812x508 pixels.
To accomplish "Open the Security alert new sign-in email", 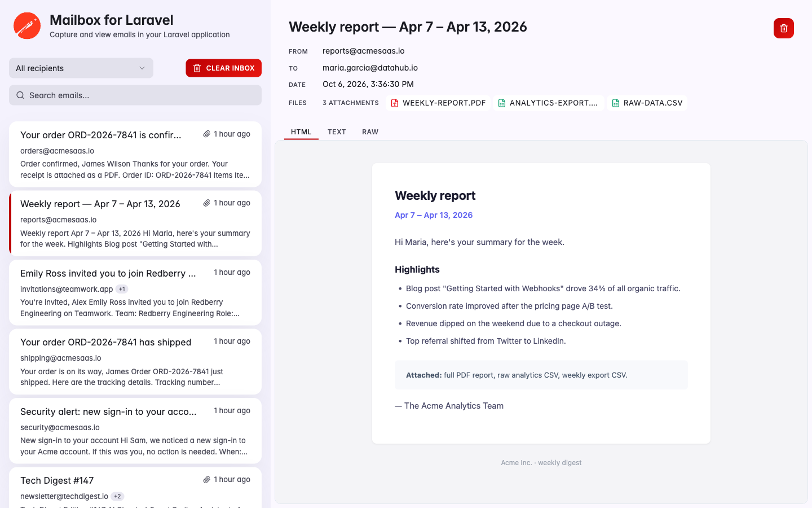I will (x=135, y=431).
